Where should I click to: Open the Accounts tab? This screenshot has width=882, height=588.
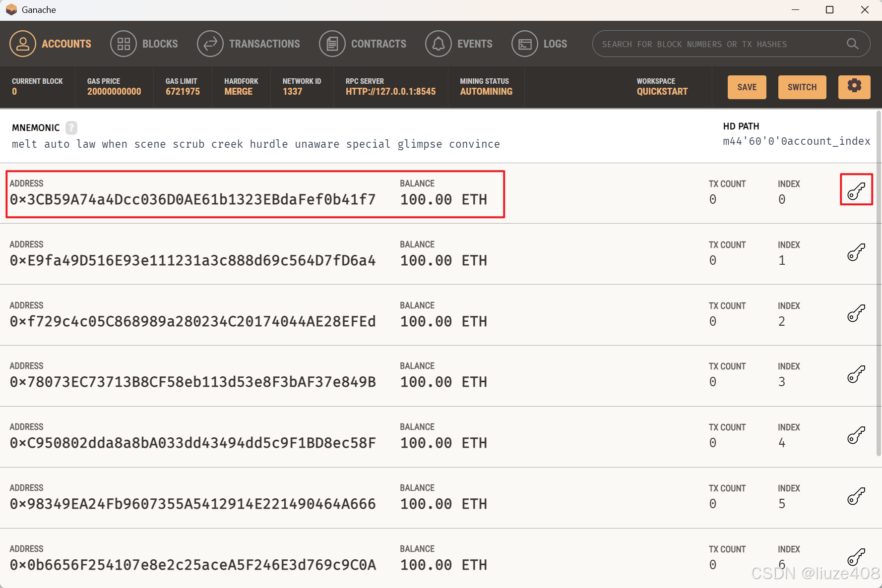pyautogui.click(x=51, y=44)
